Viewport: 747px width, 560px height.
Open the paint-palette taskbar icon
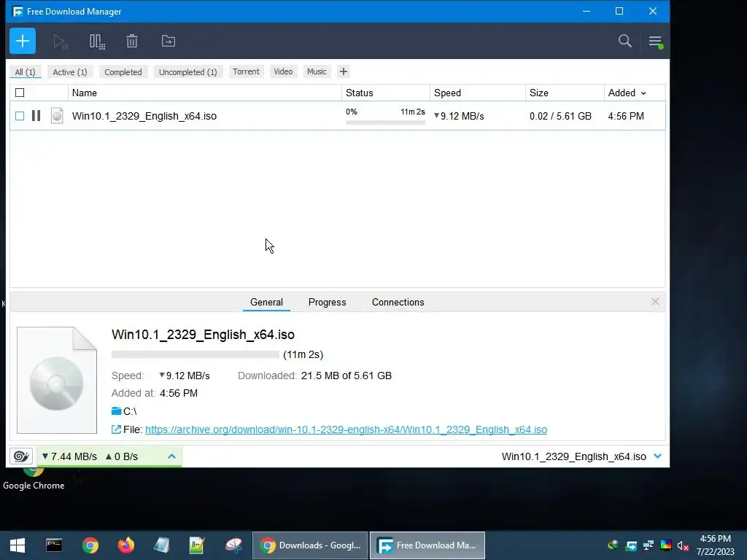233,545
